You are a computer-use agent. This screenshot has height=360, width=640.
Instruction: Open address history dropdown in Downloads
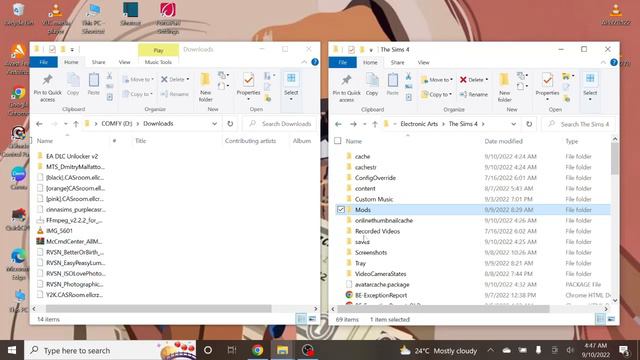pos(214,124)
